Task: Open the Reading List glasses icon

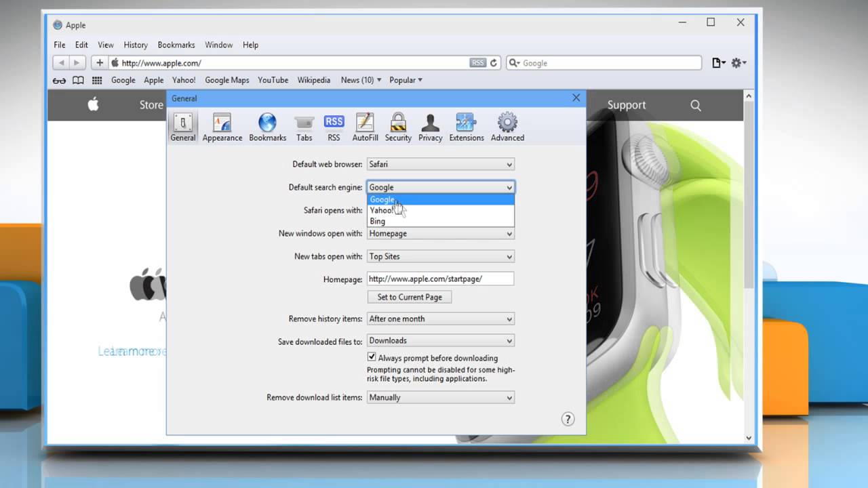Action: tap(60, 80)
